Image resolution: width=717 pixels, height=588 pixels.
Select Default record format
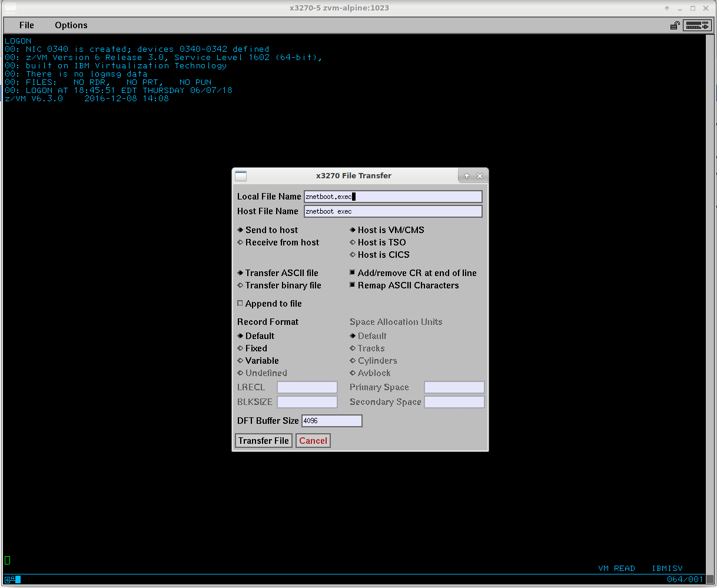tap(256, 336)
